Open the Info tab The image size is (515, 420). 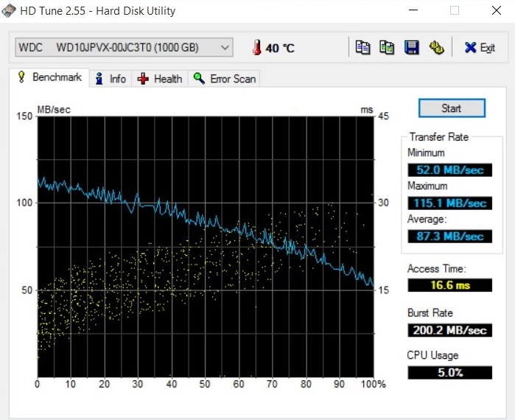111,79
